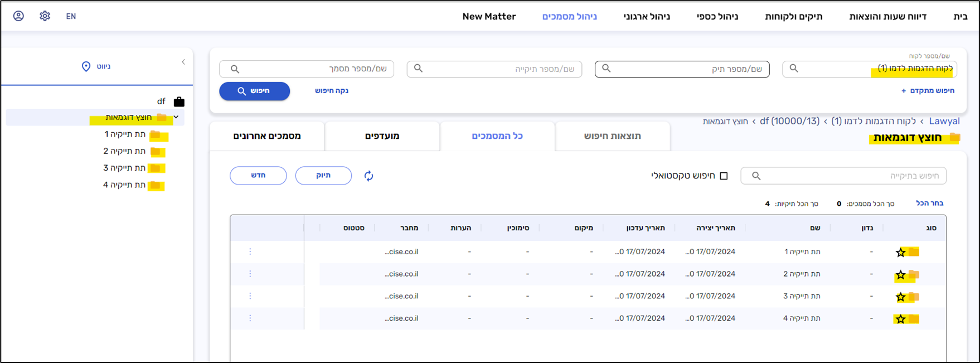The width and height of the screenshot is (980, 363).
Task: Open the settings gear icon
Action: tap(45, 16)
